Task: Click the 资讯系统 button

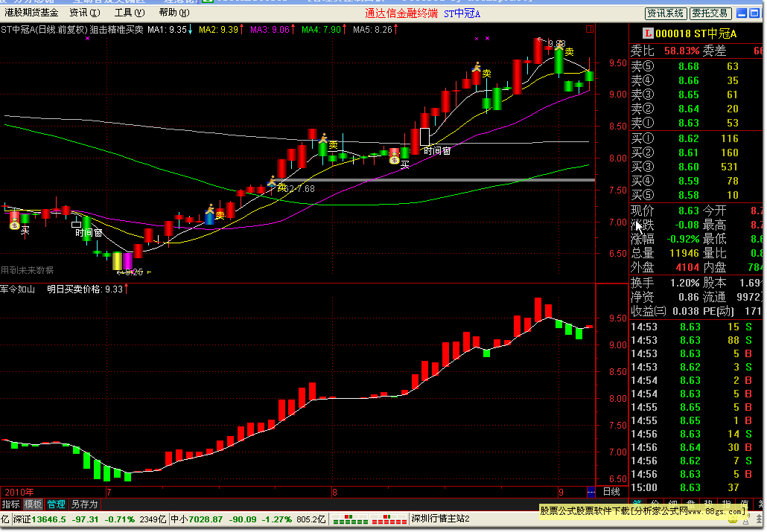Action: 665,13
